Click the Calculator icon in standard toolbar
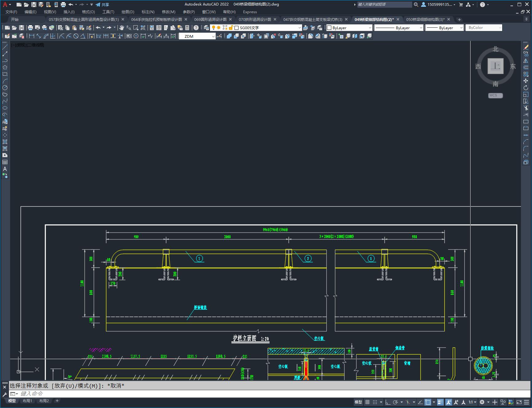 (187, 28)
